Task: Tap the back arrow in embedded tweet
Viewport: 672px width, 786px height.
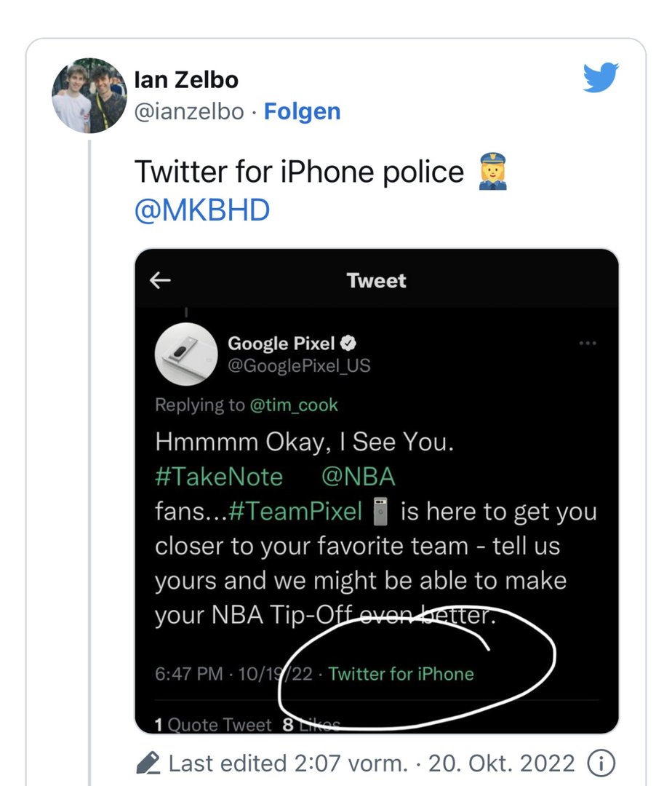Action: pos(160,281)
